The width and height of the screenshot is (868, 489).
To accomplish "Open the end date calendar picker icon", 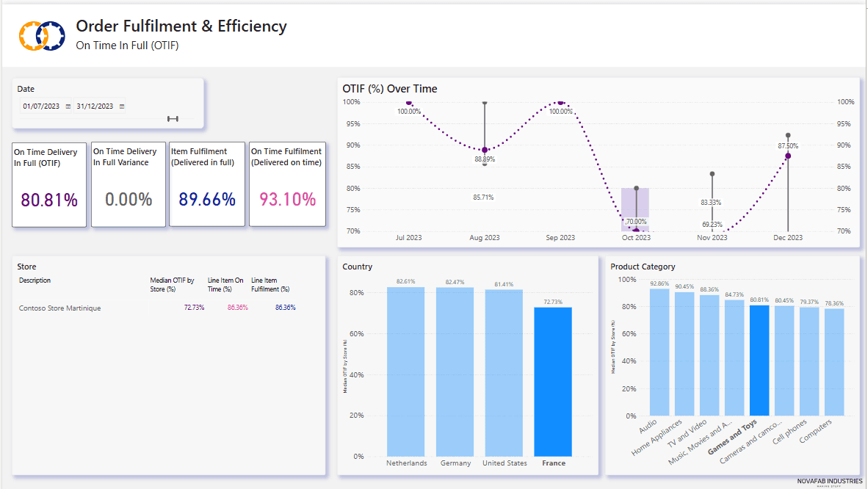I will 122,106.
